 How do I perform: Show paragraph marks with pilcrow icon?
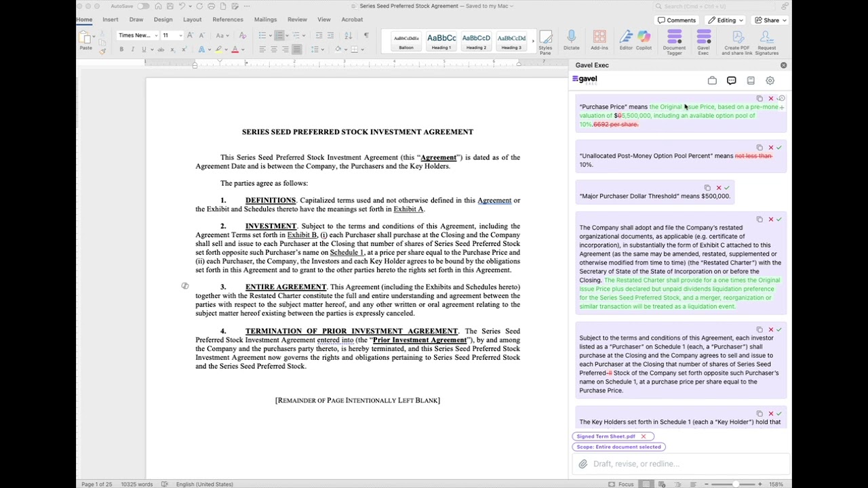tap(366, 35)
